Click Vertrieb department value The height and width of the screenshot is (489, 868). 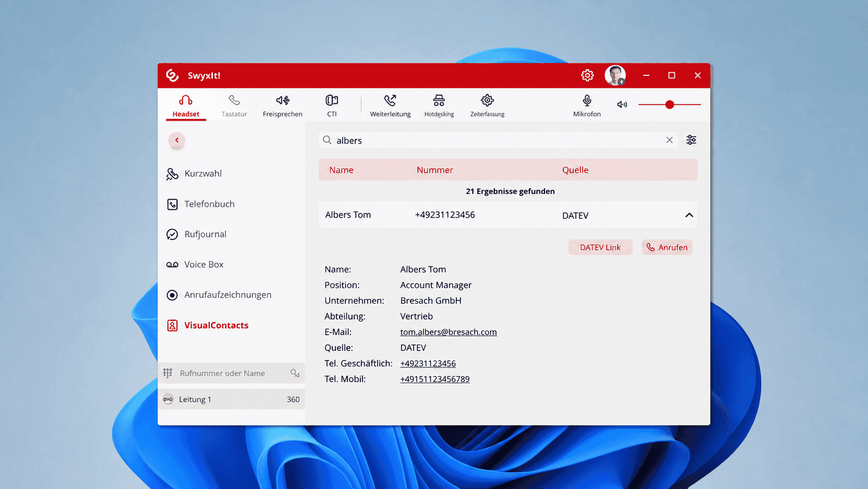click(x=416, y=316)
